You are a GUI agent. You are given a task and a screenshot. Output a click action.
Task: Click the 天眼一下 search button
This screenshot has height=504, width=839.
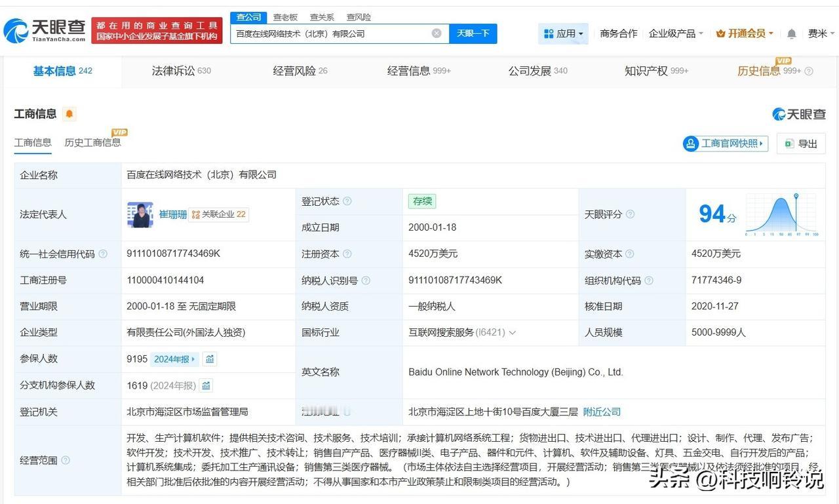[473, 33]
